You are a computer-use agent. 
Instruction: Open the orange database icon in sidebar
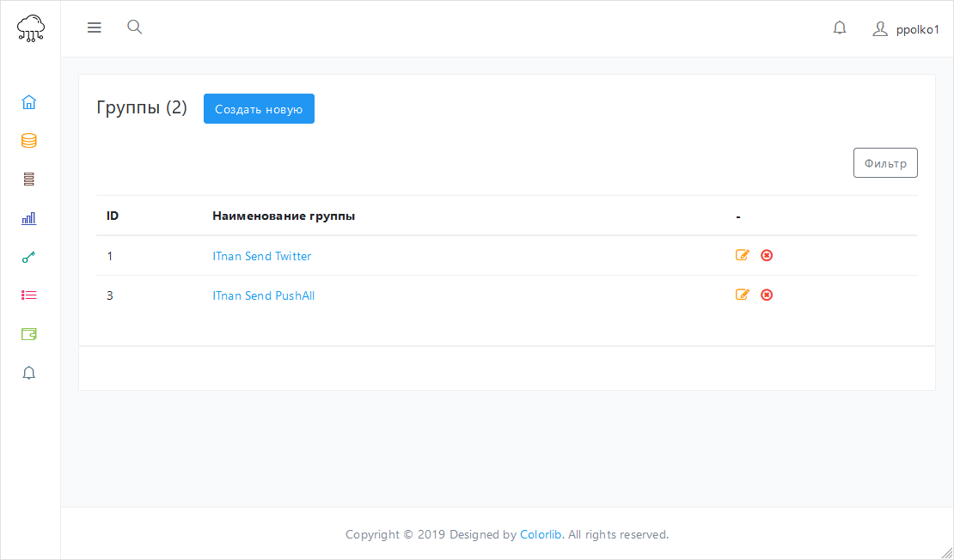(29, 141)
